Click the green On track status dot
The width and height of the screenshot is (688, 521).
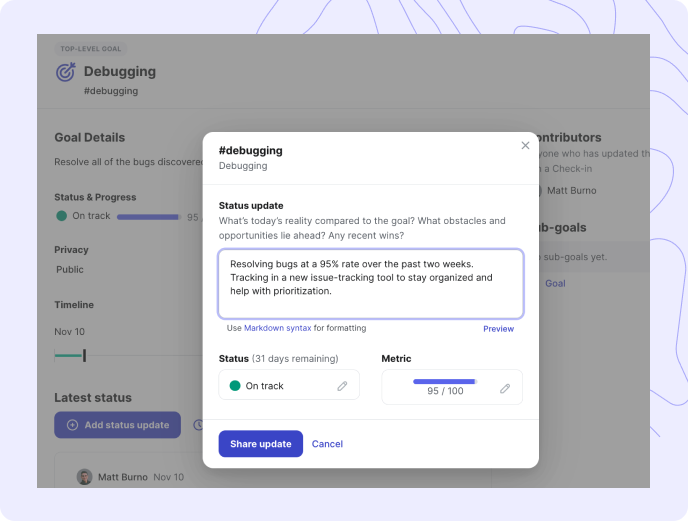235,386
